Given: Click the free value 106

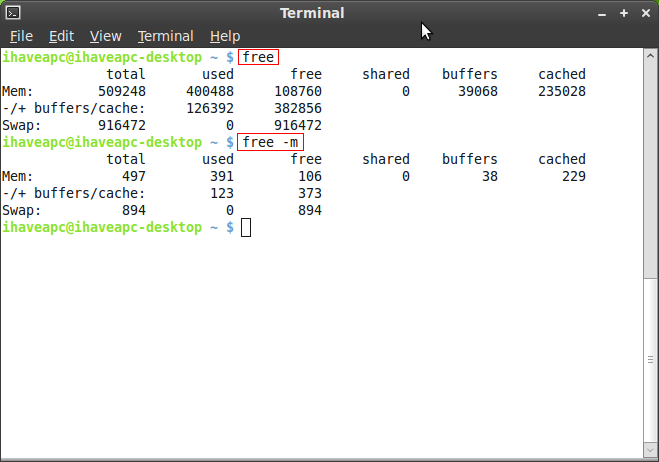Looking at the screenshot, I should (310, 176).
